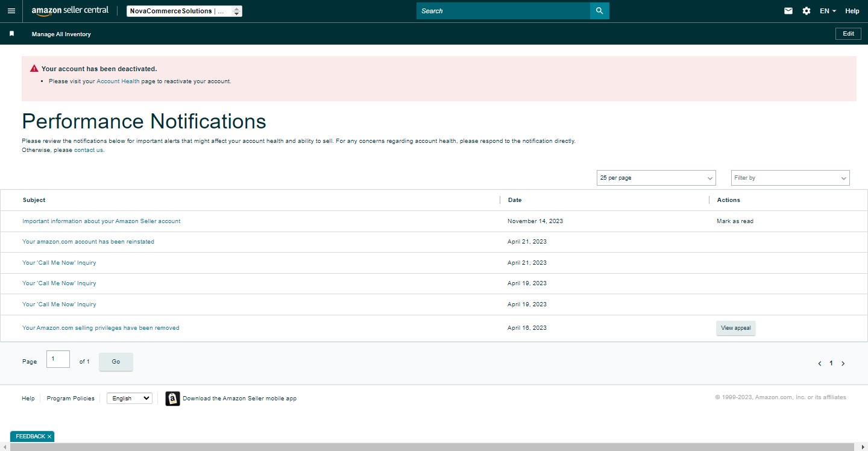Click the bookmark icon beside Manage All Inventory
The width and height of the screenshot is (868, 451).
11,34
